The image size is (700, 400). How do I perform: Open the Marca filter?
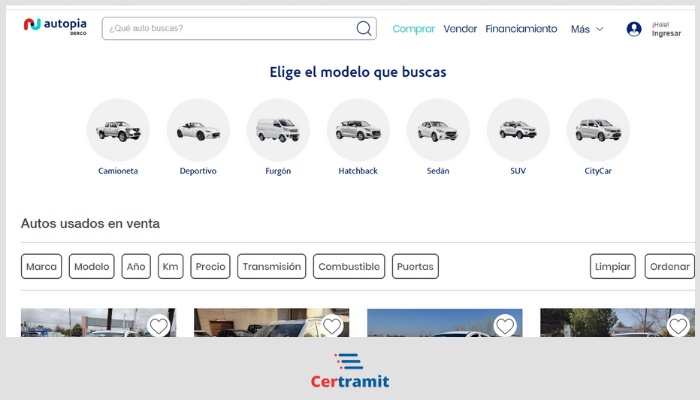(42, 267)
